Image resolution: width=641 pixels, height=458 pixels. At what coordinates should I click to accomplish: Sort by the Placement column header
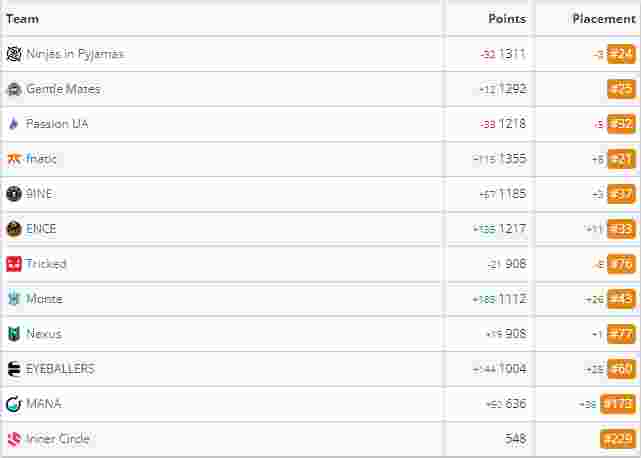point(604,19)
